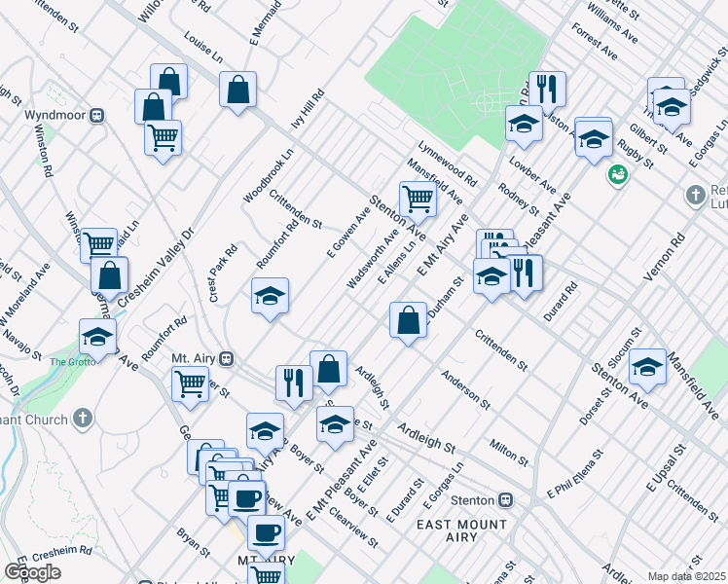
Task: Click the Map data ©2025 attribution
Action: pyautogui.click(x=687, y=576)
